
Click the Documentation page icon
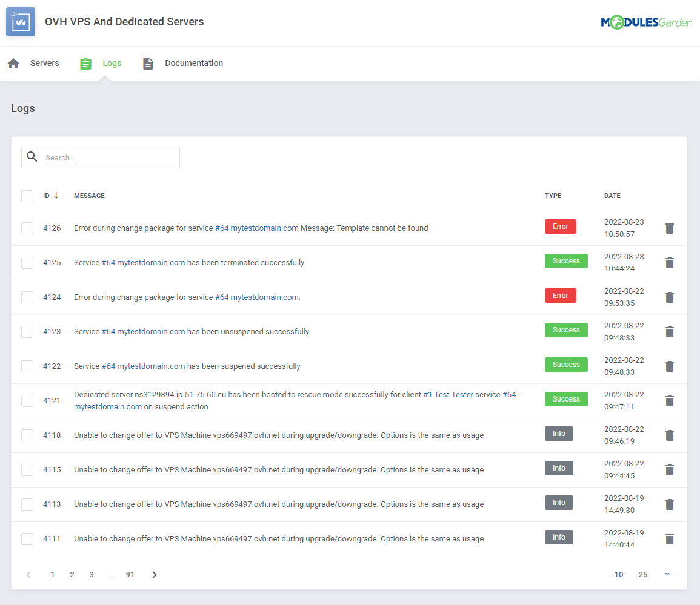(x=148, y=63)
